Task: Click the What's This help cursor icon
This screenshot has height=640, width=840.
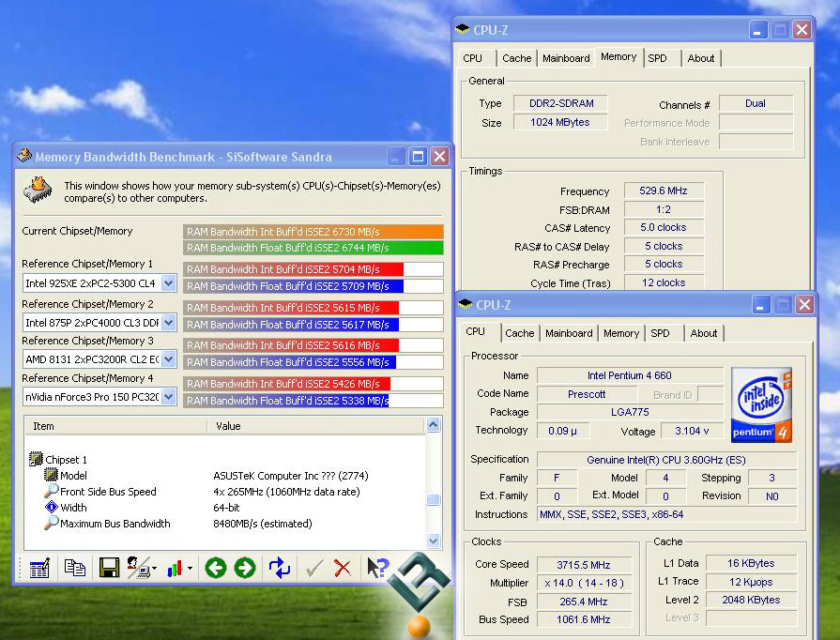Action: 377,568
